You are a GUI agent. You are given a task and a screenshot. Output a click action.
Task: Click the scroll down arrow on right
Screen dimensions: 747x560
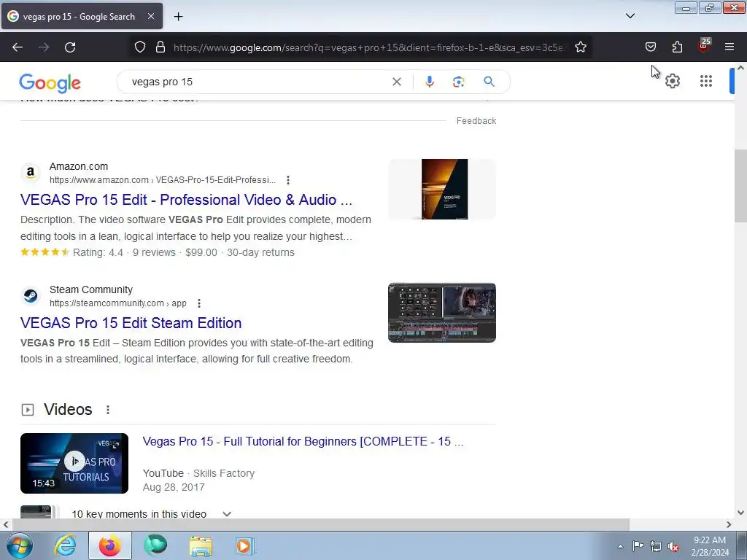coord(740,513)
